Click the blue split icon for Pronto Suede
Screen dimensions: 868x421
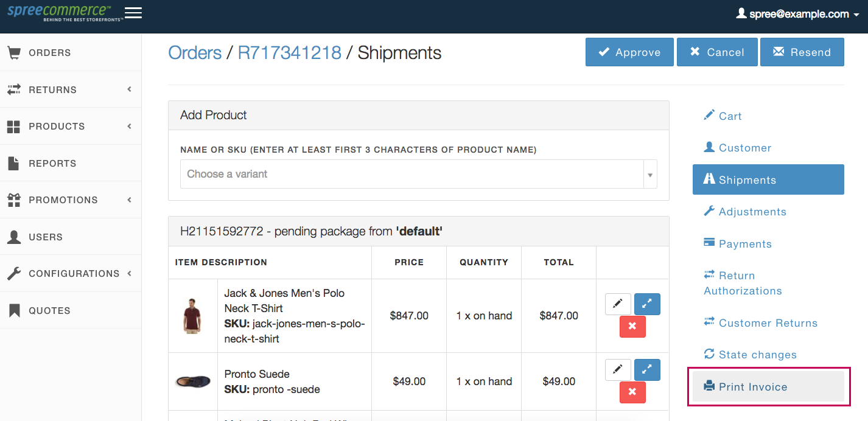tap(647, 369)
